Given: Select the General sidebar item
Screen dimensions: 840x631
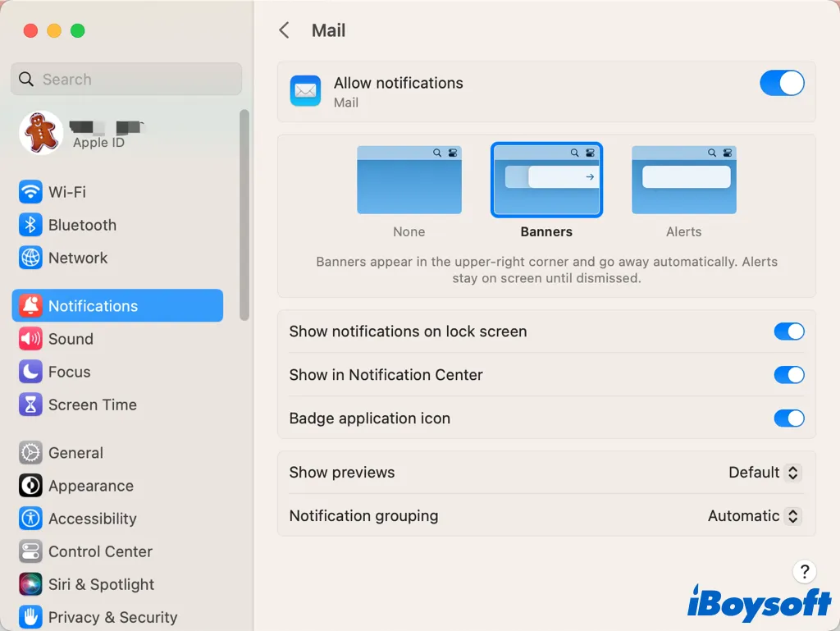Looking at the screenshot, I should click(75, 453).
